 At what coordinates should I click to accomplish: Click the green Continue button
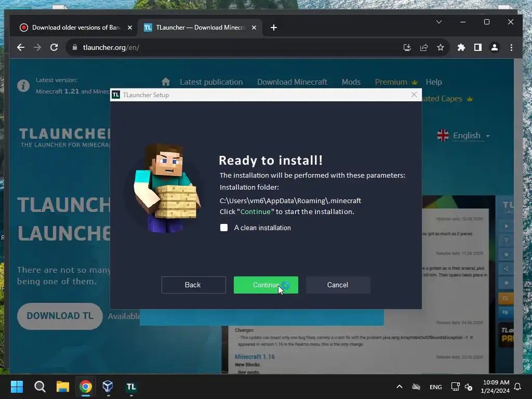click(x=265, y=285)
